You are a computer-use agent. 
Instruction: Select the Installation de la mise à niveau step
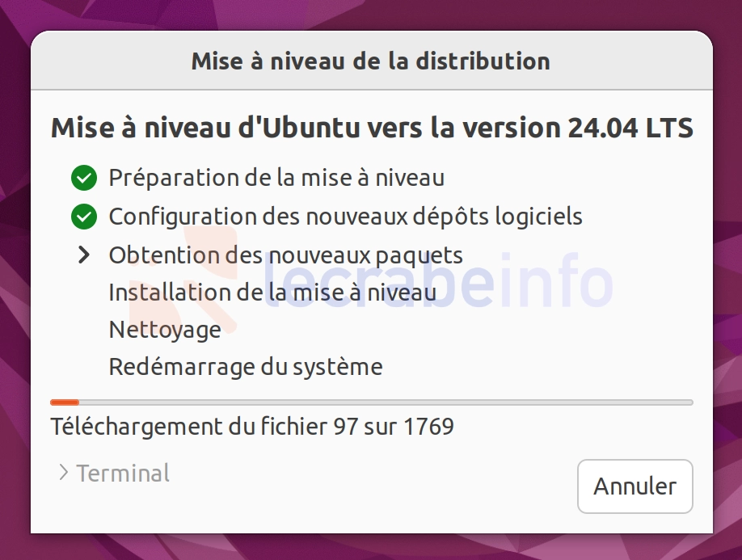272,293
